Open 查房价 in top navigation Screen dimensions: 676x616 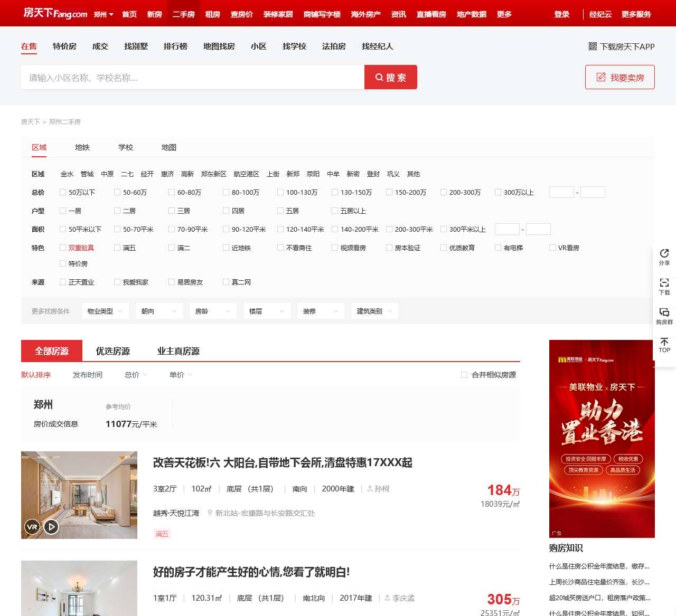(x=242, y=14)
